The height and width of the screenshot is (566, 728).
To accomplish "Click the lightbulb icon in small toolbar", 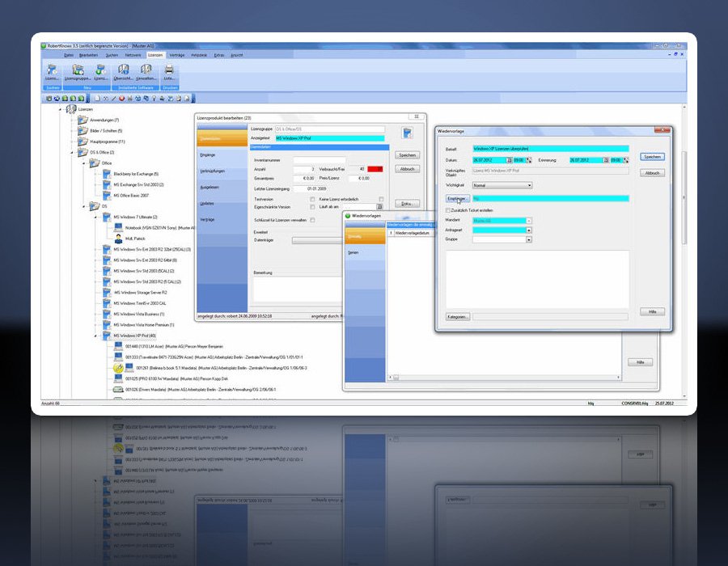I will pos(154,99).
